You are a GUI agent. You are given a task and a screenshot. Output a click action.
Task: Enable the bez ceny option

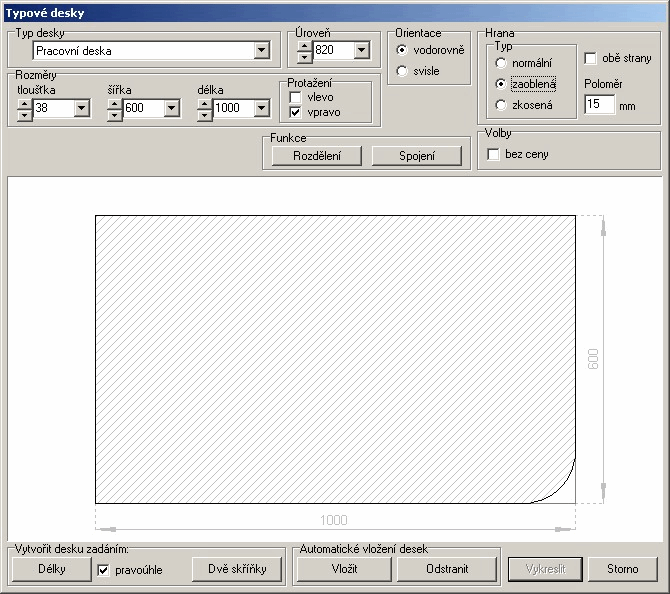[493, 154]
